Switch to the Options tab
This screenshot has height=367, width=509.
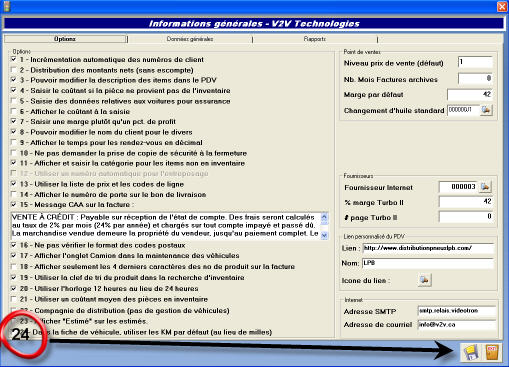point(65,39)
